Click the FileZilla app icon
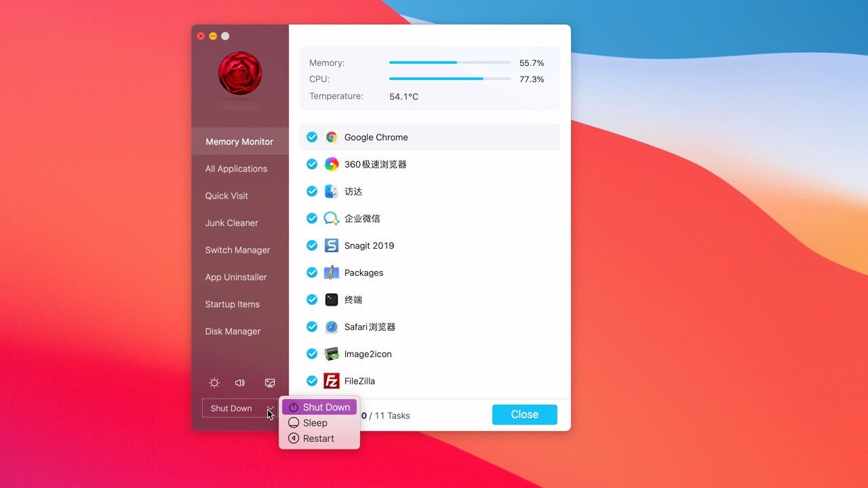The height and width of the screenshot is (488, 868). click(332, 381)
